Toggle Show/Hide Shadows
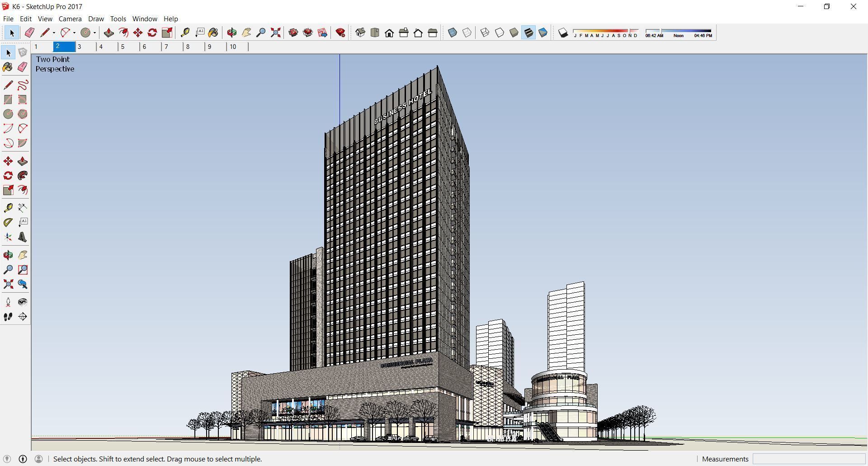 563,33
